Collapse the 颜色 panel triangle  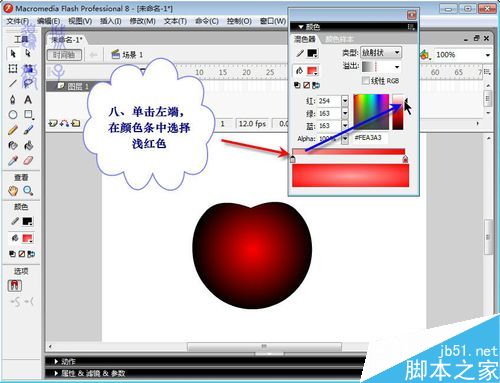[x=301, y=27]
